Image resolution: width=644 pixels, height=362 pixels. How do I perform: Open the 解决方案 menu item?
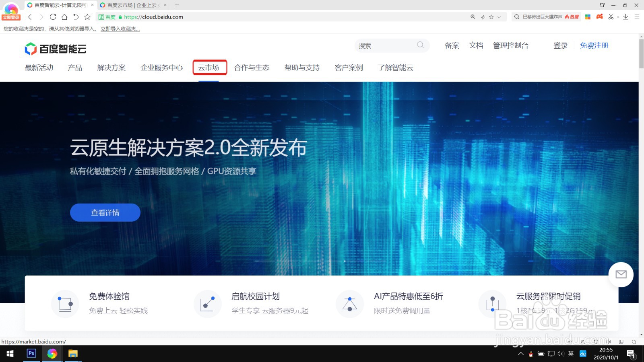point(111,68)
